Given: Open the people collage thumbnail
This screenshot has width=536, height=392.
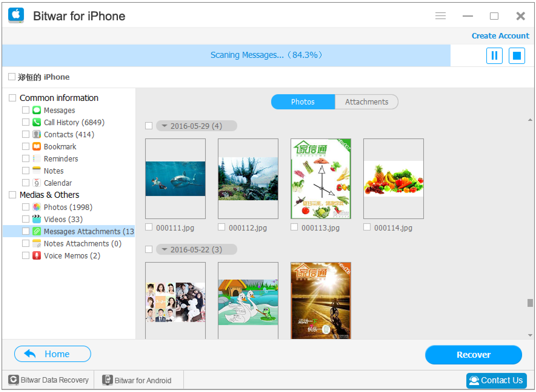Looking at the screenshot, I should tap(175, 301).
